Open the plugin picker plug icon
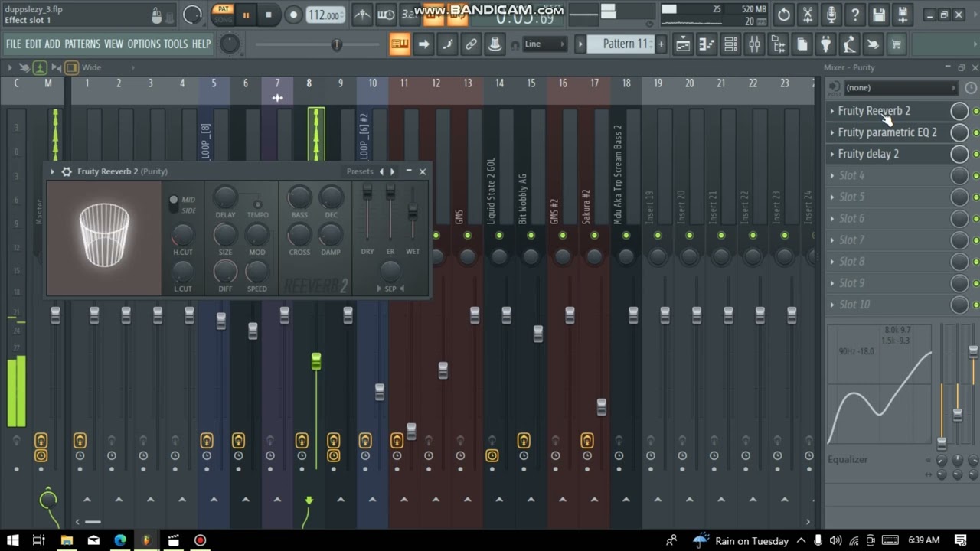 pyautogui.click(x=825, y=44)
